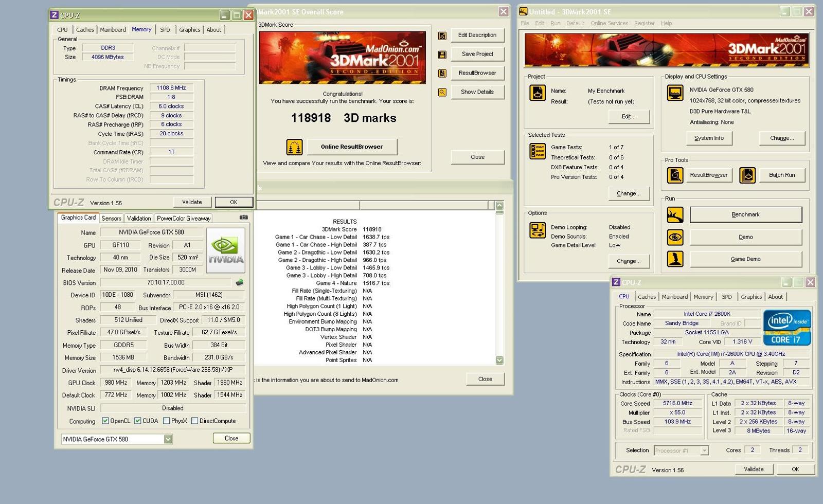Toggle the CUDA checkbox
The height and width of the screenshot is (504, 823).
[138, 421]
